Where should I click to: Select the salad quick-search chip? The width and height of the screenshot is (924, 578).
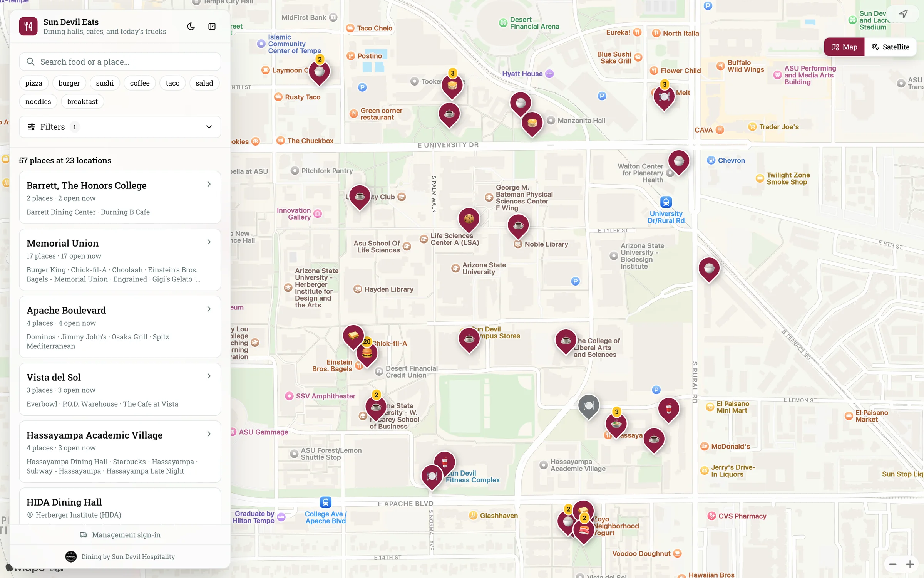pos(204,83)
